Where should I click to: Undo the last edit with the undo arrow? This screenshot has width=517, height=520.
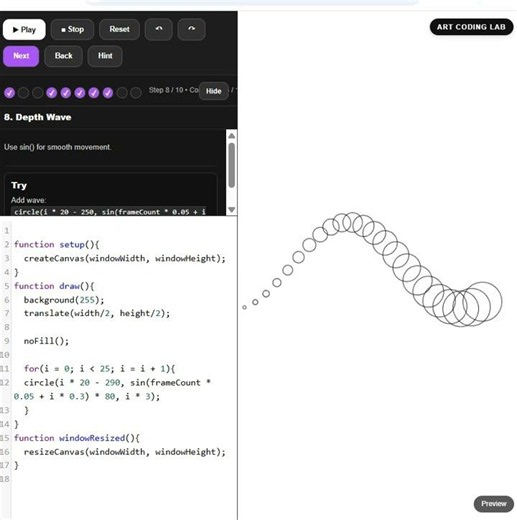coord(159,30)
